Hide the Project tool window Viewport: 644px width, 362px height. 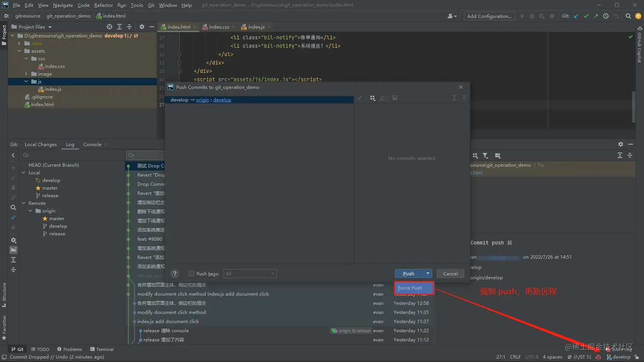(x=152, y=27)
